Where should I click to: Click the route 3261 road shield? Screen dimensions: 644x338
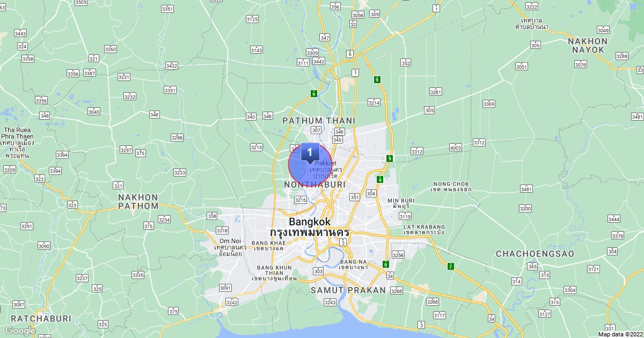[436, 92]
